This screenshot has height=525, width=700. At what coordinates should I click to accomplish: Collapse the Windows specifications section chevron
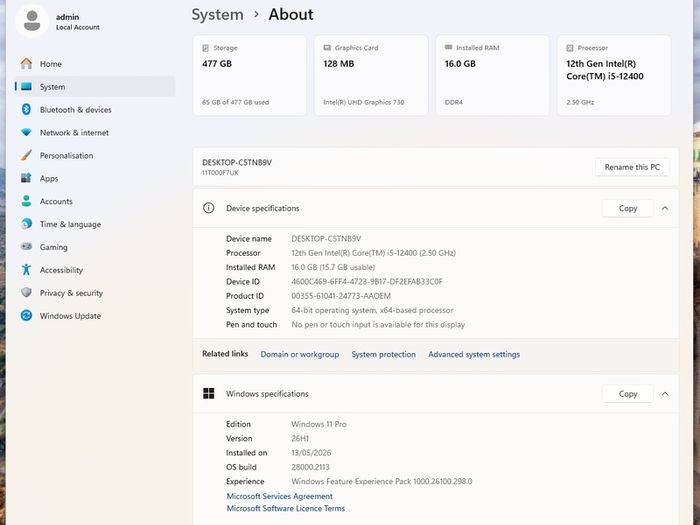click(x=665, y=393)
